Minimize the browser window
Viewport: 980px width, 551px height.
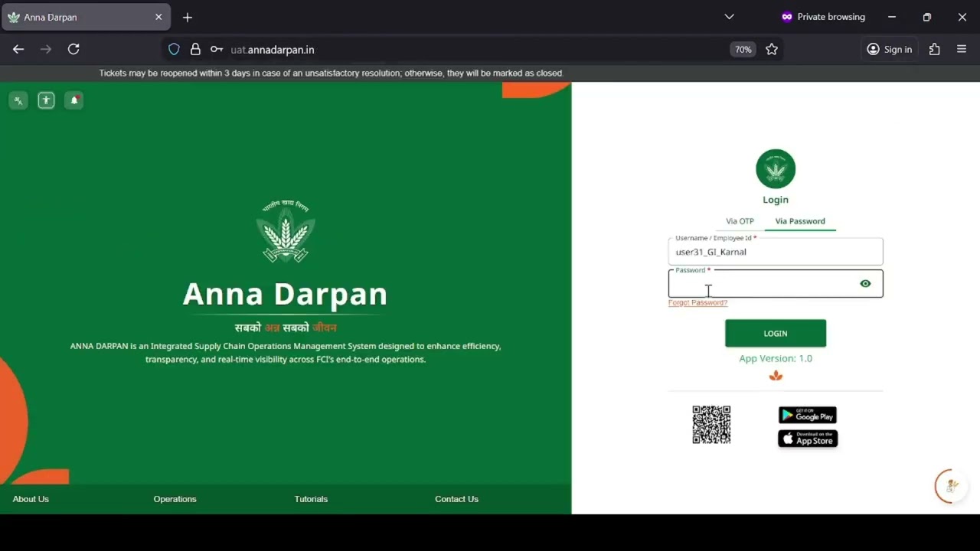892,17
